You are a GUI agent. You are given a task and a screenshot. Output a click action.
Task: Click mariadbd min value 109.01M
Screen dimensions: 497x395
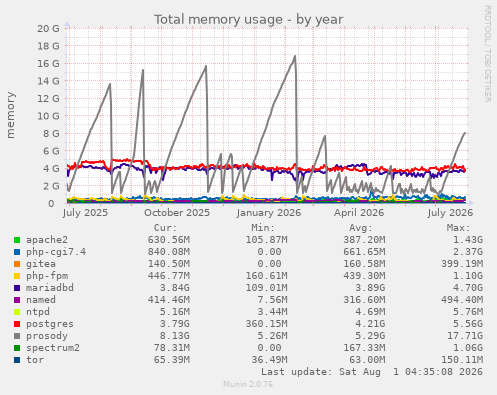point(266,288)
